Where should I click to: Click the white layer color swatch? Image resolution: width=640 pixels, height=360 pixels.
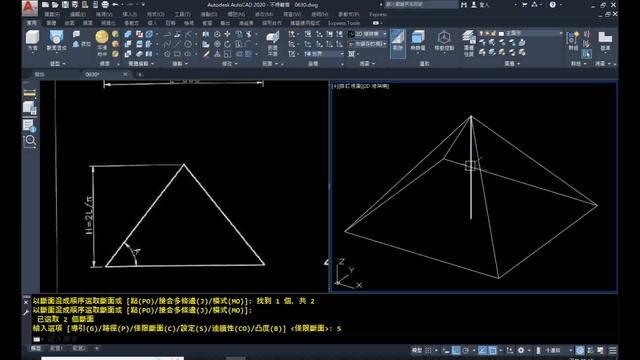coord(501,33)
